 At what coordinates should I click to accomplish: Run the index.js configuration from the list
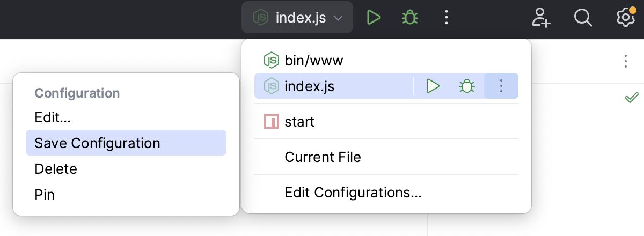pyautogui.click(x=433, y=86)
